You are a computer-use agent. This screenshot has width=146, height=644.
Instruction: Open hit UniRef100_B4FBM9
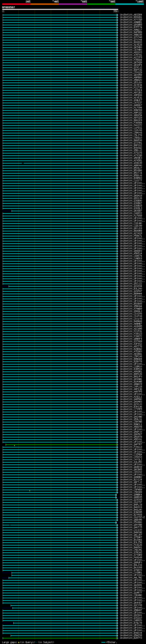click(x=131, y=32)
